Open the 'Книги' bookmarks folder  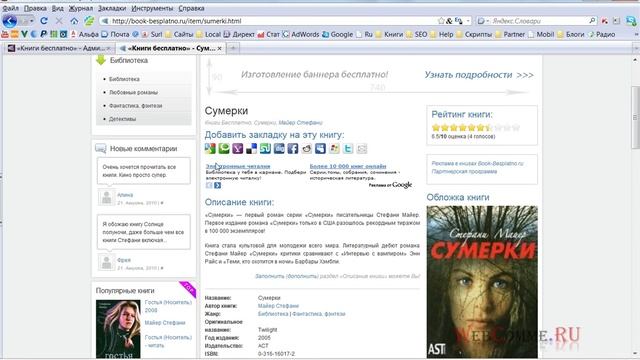pyautogui.click(x=389, y=35)
